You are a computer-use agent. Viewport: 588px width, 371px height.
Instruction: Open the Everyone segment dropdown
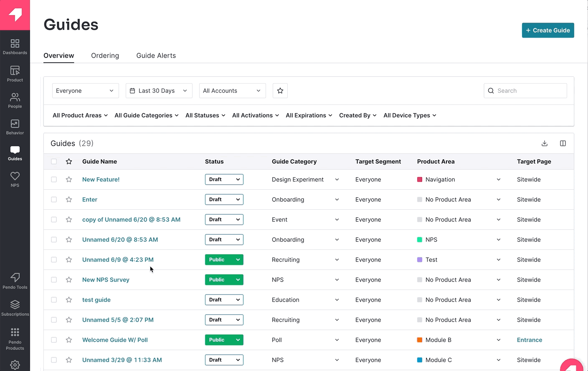[86, 91]
